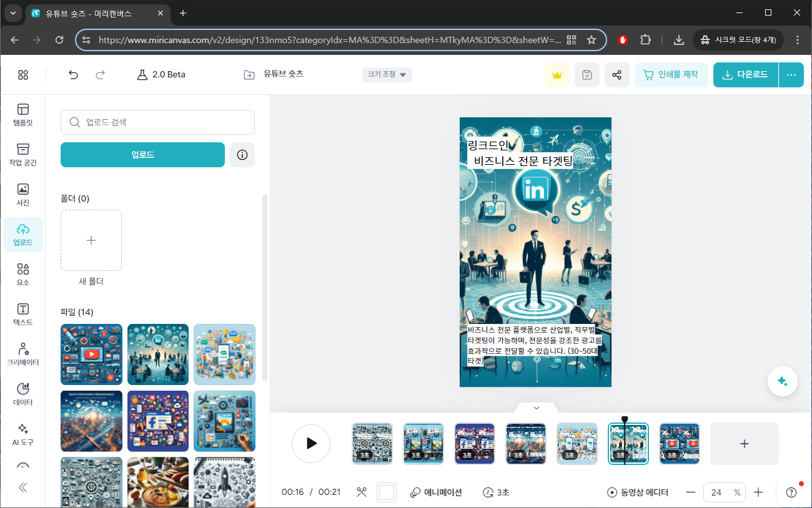The height and width of the screenshot is (508, 812).
Task: Select the grayscale rocket uploaded image
Action: (x=224, y=482)
